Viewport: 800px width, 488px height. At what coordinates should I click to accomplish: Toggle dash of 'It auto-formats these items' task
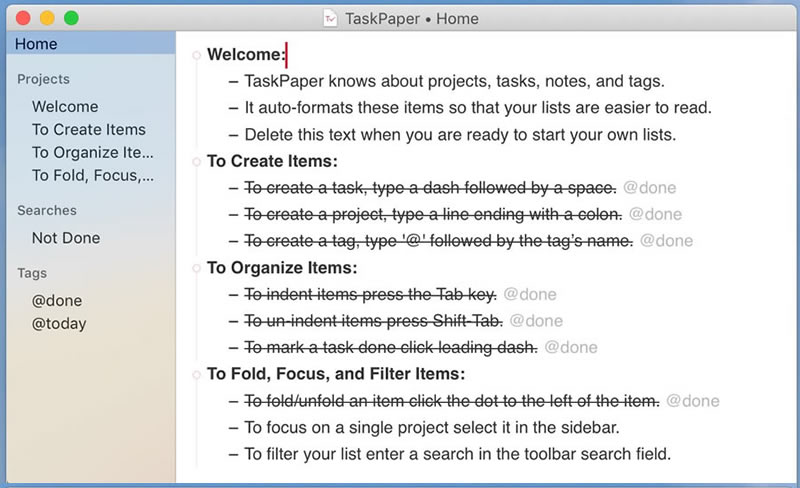[234, 108]
